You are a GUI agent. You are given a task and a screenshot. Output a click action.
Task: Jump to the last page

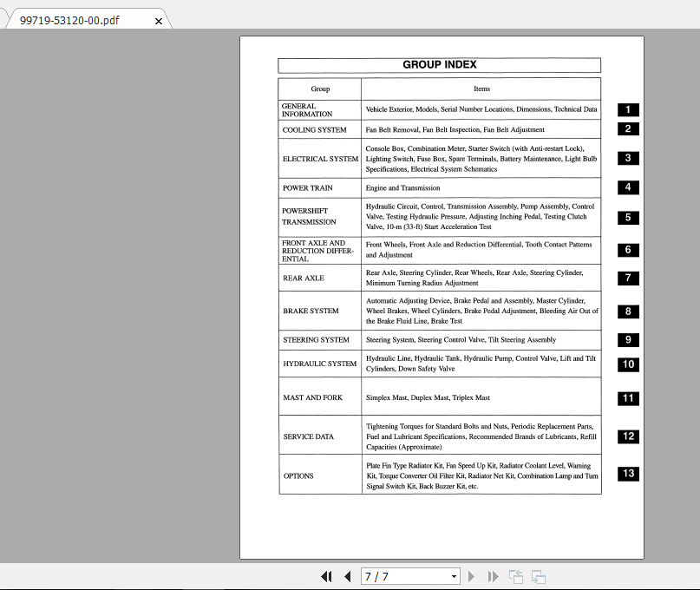(x=493, y=576)
